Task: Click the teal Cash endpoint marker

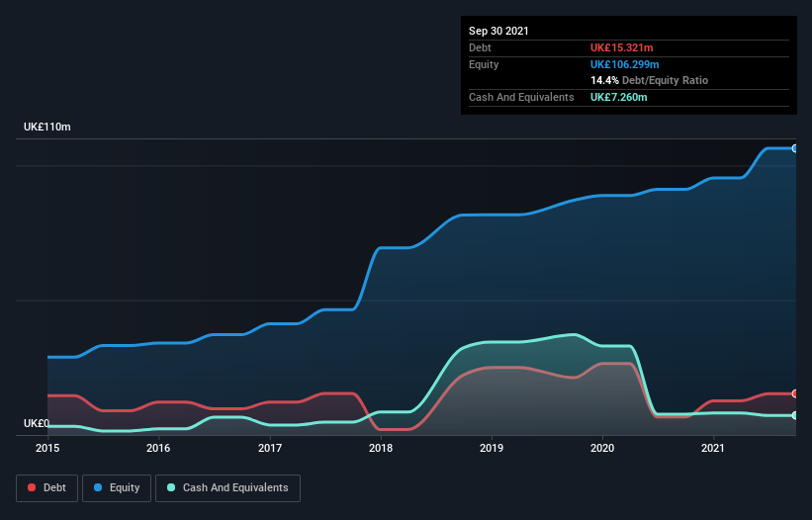Action: click(795, 415)
